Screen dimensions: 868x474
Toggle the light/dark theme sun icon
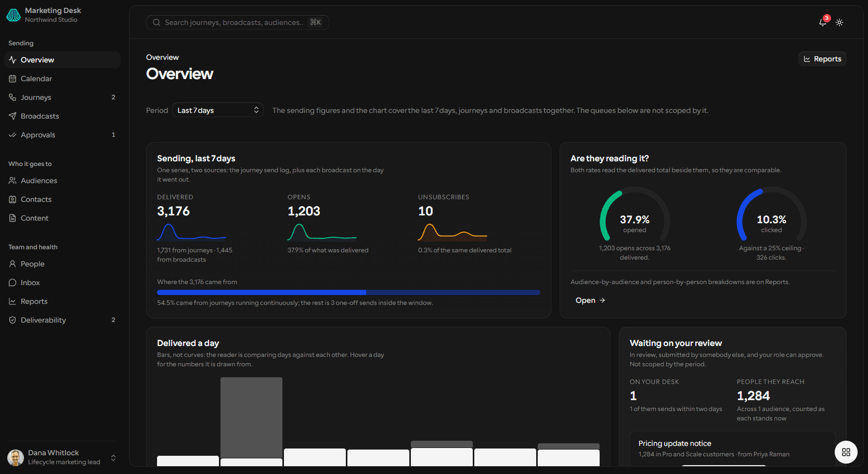pos(839,22)
